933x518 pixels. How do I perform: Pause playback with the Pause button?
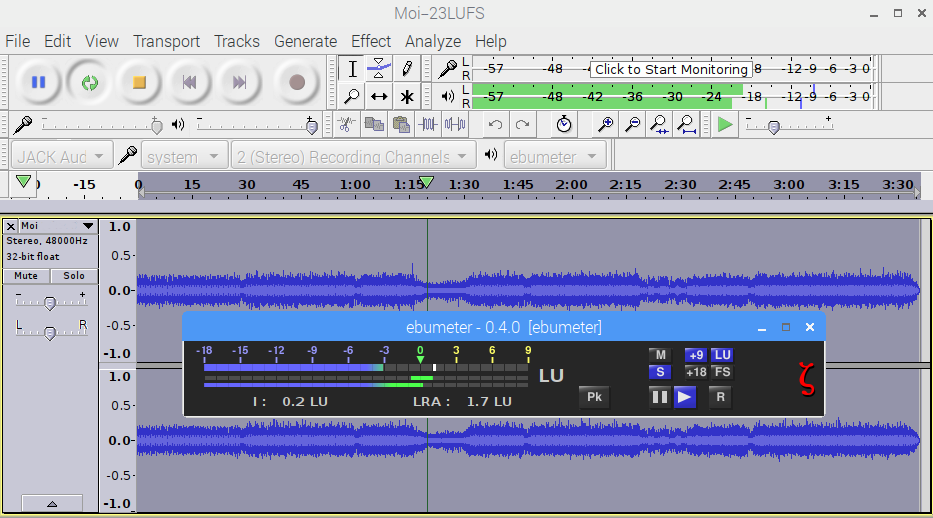point(39,82)
